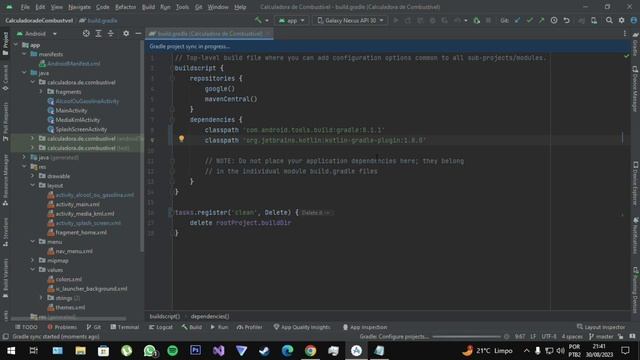Click the Search Everywhere magnifier icon
Viewport: 640px width, 360px height.
coord(609,20)
